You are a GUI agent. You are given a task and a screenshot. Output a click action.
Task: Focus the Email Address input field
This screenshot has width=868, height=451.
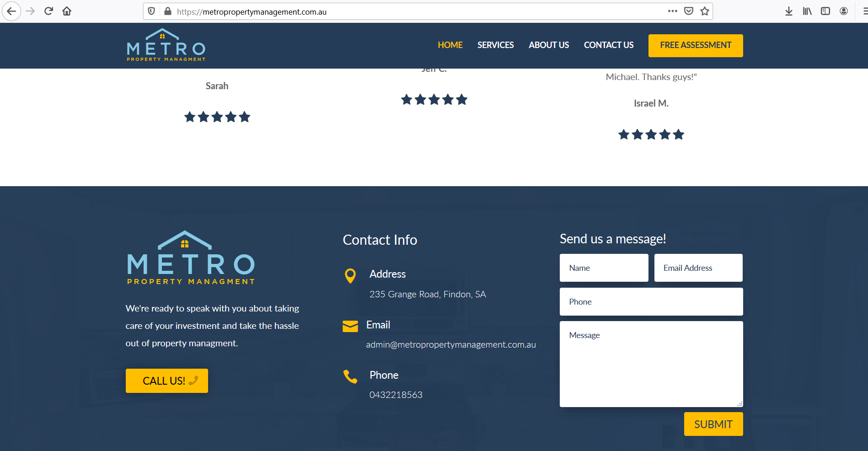coord(698,268)
